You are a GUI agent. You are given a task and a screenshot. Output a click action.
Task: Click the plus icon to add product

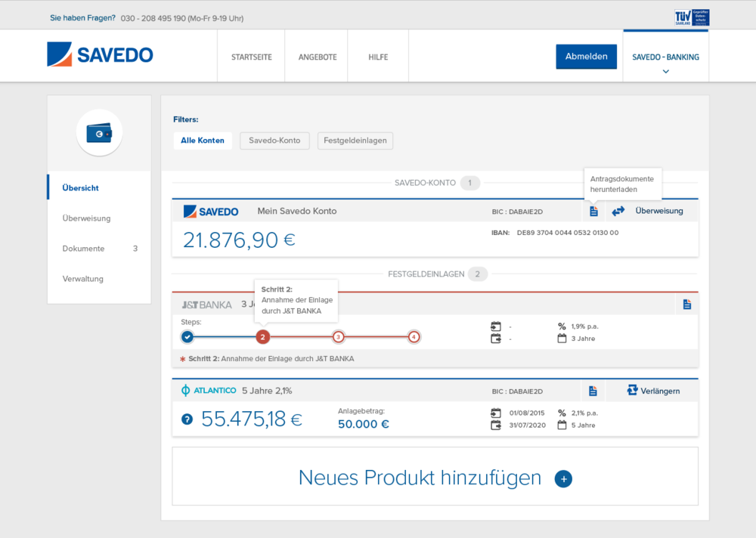563,479
